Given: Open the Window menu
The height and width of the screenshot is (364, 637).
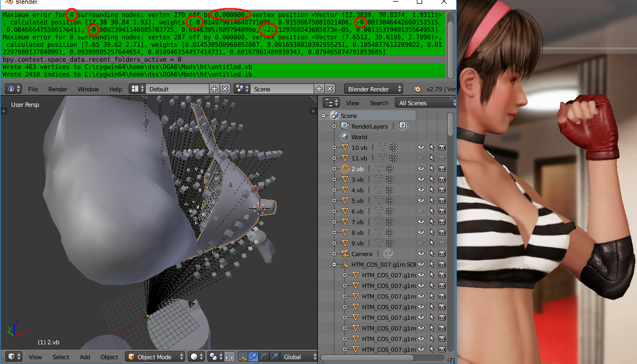Looking at the screenshot, I should 88,89.
